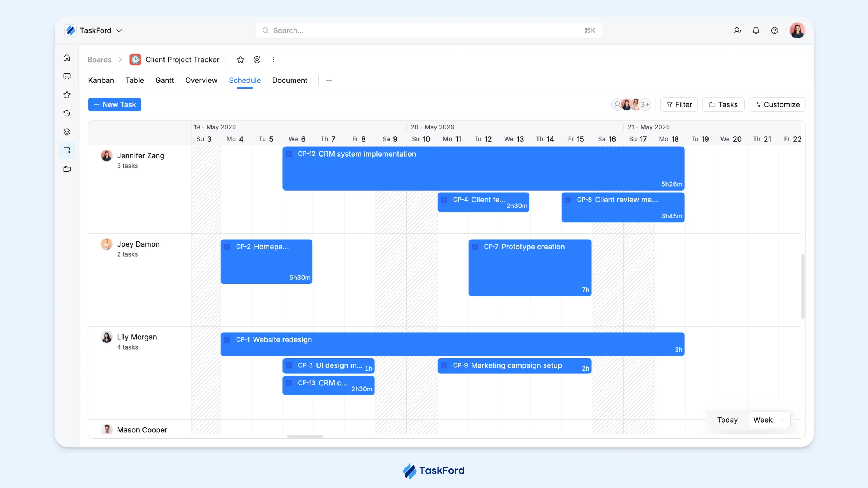Viewport: 868px width, 488px height.
Task: Open the help question mark icon
Action: pyautogui.click(x=774, y=30)
